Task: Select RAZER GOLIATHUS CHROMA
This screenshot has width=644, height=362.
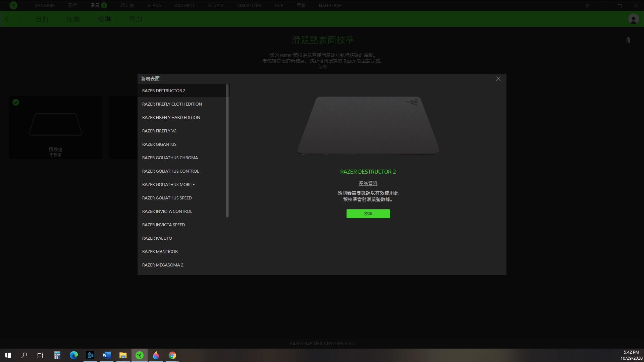Action: coord(182,158)
